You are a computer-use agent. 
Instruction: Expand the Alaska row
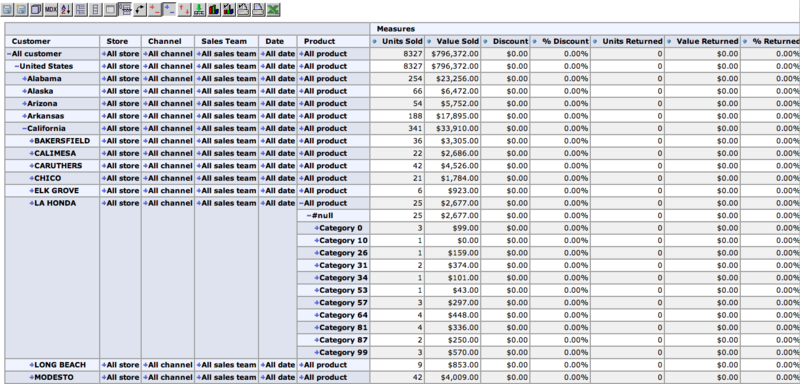pos(24,91)
